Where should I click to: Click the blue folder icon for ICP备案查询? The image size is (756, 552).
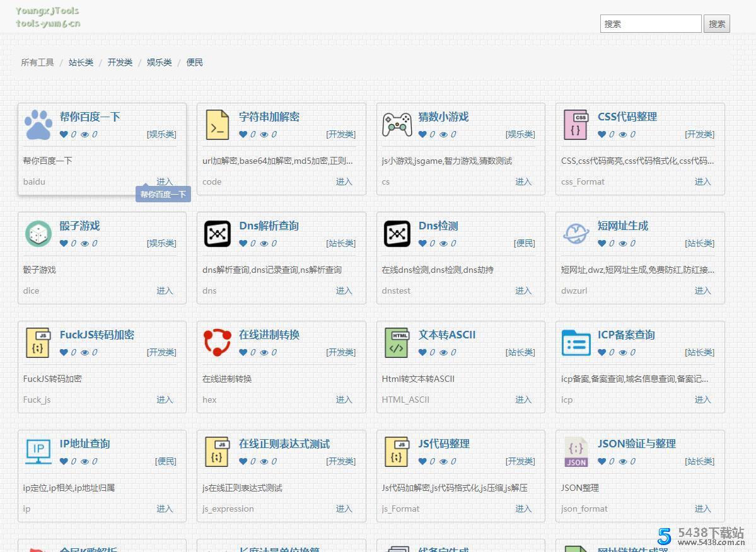[576, 342]
